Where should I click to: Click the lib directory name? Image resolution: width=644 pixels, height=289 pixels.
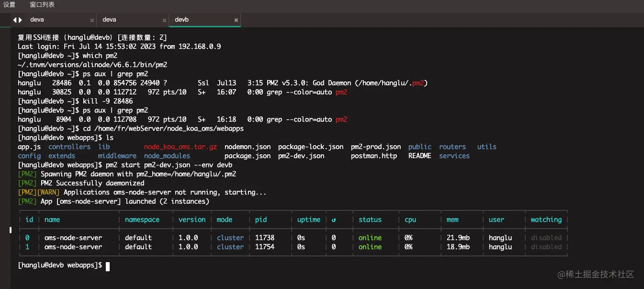pyautogui.click(x=104, y=147)
